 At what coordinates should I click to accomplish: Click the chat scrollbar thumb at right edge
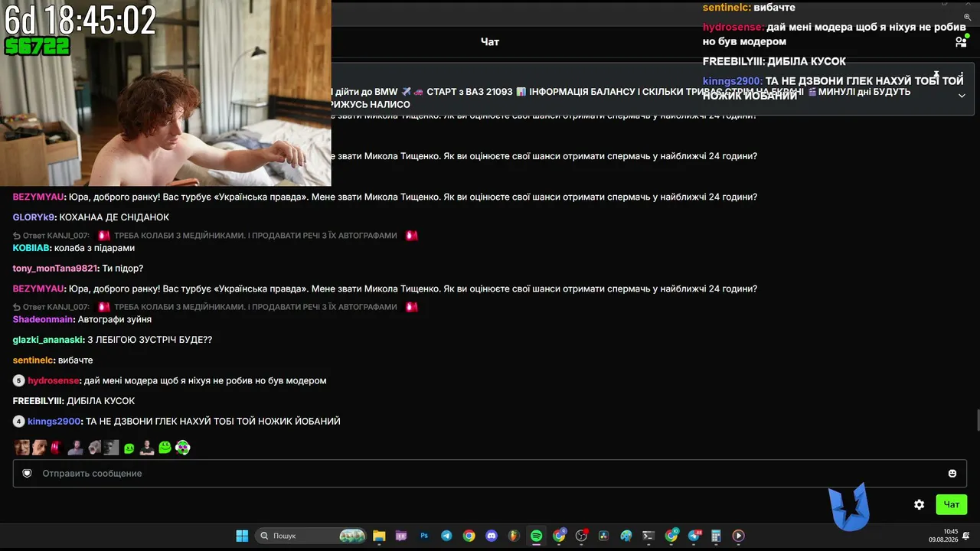[977, 421]
